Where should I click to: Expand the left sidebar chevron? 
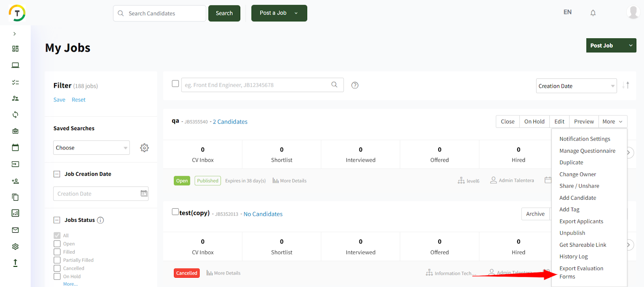[x=14, y=34]
